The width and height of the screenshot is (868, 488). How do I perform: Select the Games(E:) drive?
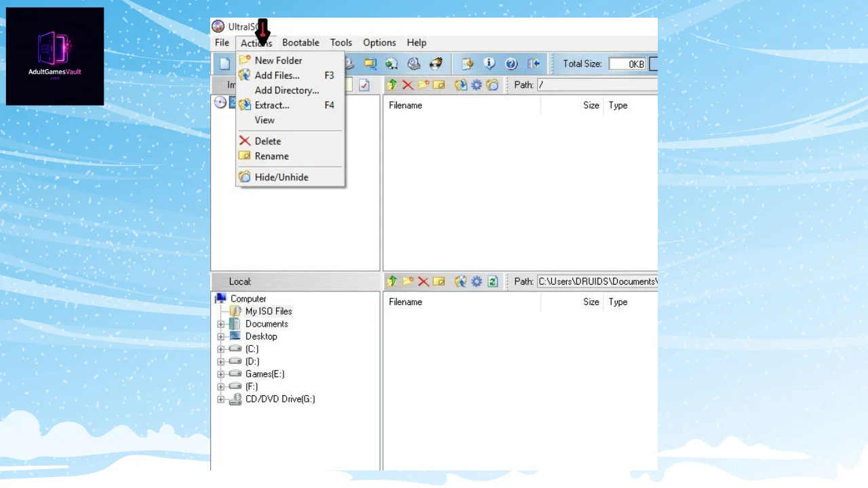pyautogui.click(x=264, y=374)
